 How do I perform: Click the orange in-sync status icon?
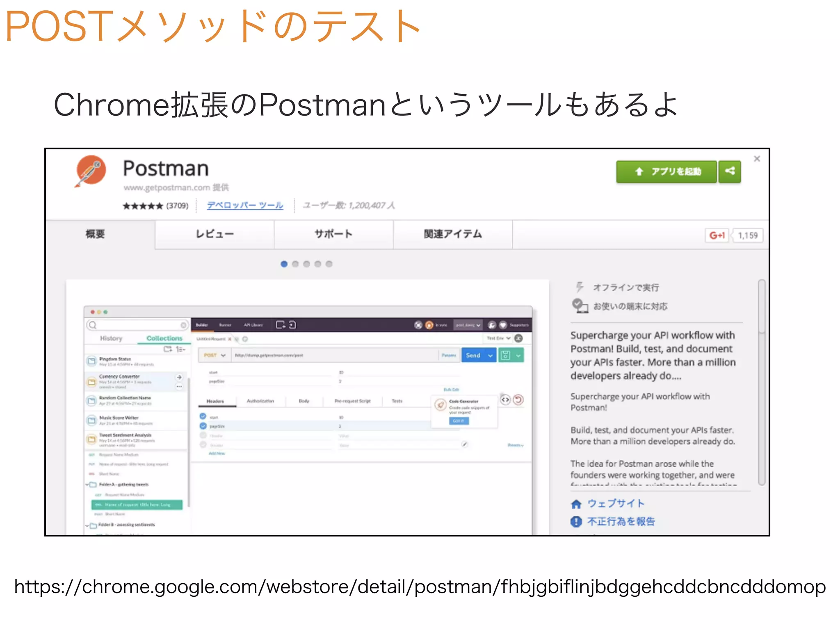[429, 325]
